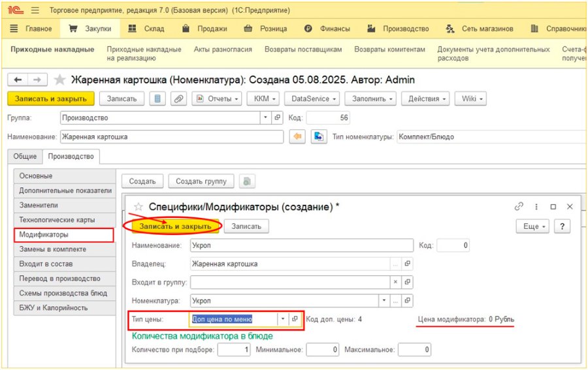Open the Сеть магазинов section
Screen dimensions: 588x370
[480, 29]
